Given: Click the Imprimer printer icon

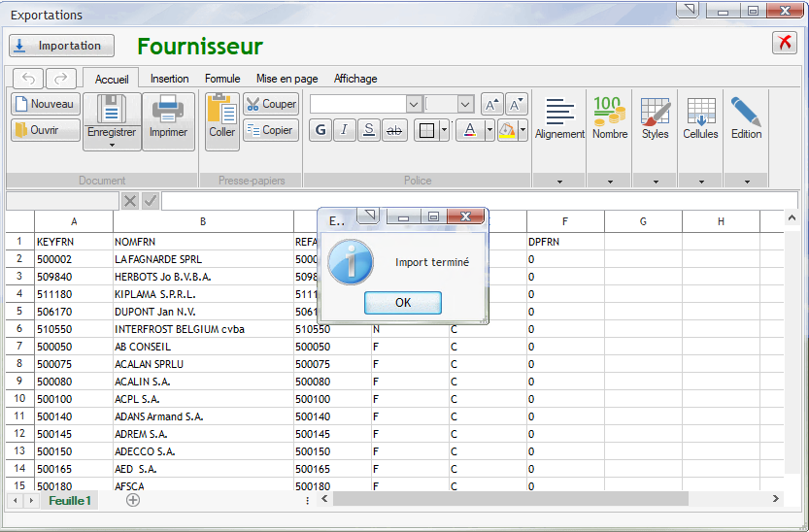Looking at the screenshot, I should pos(168,109).
